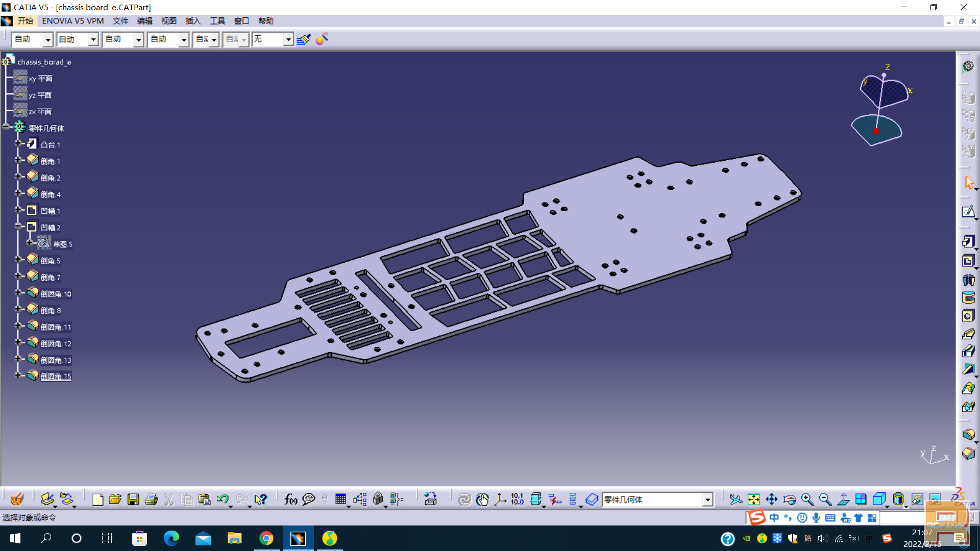
Task: Open the Design Table tool
Action: [340, 499]
